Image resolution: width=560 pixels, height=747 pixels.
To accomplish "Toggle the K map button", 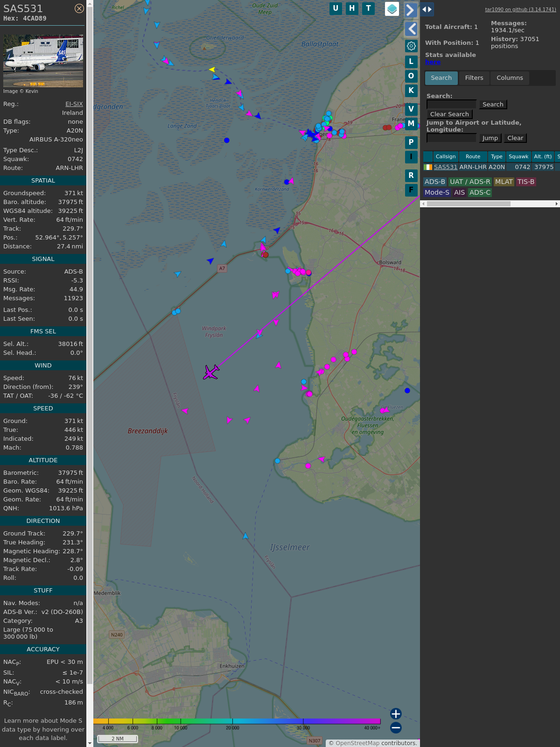I will click(411, 91).
